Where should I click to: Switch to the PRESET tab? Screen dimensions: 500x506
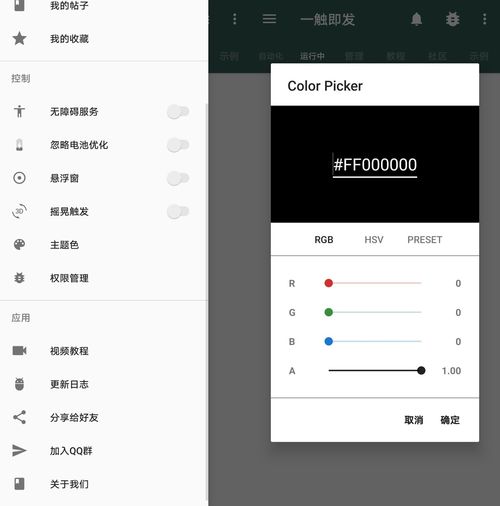[425, 240]
